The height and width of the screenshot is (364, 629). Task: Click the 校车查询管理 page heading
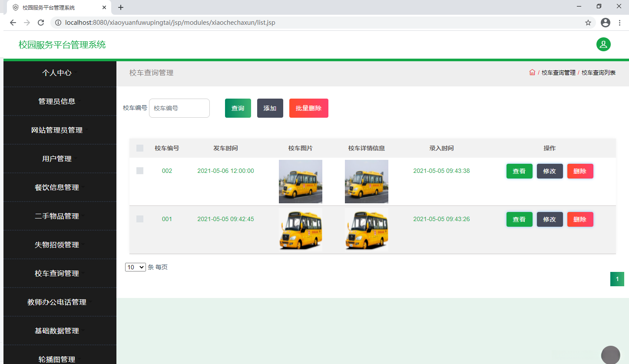pyautogui.click(x=152, y=73)
